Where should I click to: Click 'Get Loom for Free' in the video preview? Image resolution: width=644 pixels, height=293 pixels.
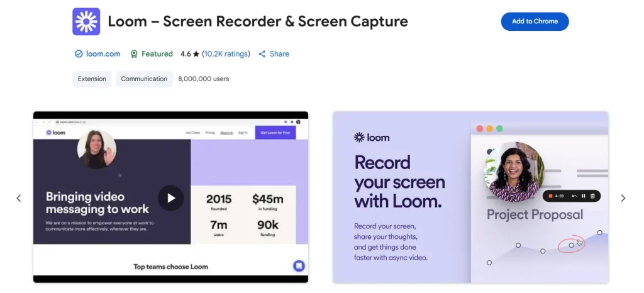coord(275,133)
